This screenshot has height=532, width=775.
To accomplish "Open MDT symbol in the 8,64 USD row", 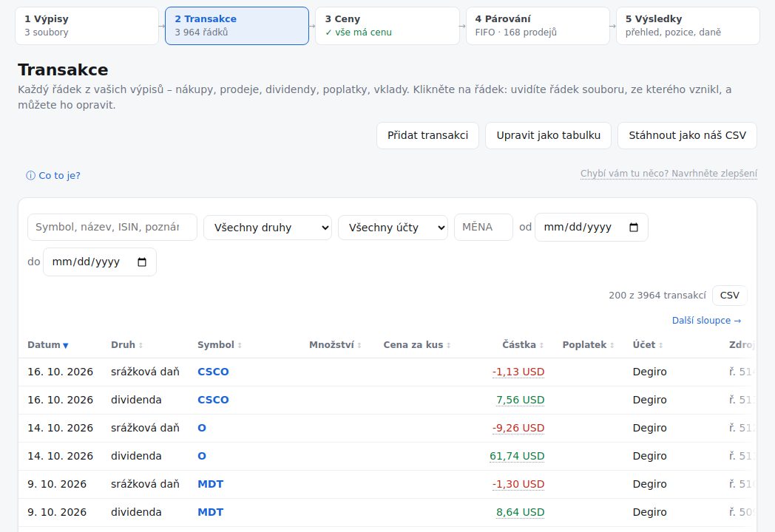I will coord(211,513).
